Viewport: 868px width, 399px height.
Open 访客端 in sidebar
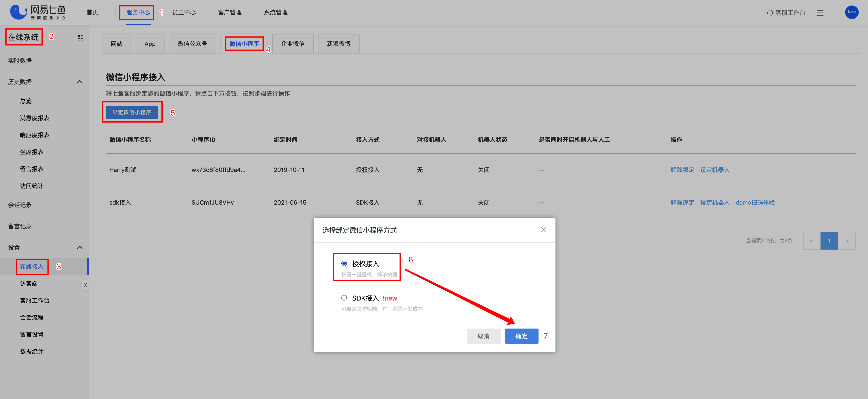(29, 284)
